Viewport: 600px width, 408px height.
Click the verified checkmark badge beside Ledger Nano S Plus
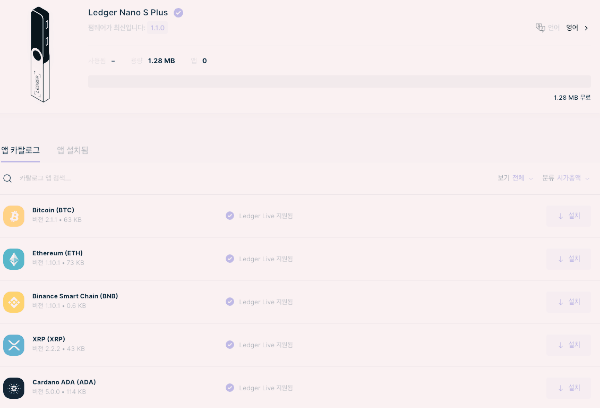178,13
